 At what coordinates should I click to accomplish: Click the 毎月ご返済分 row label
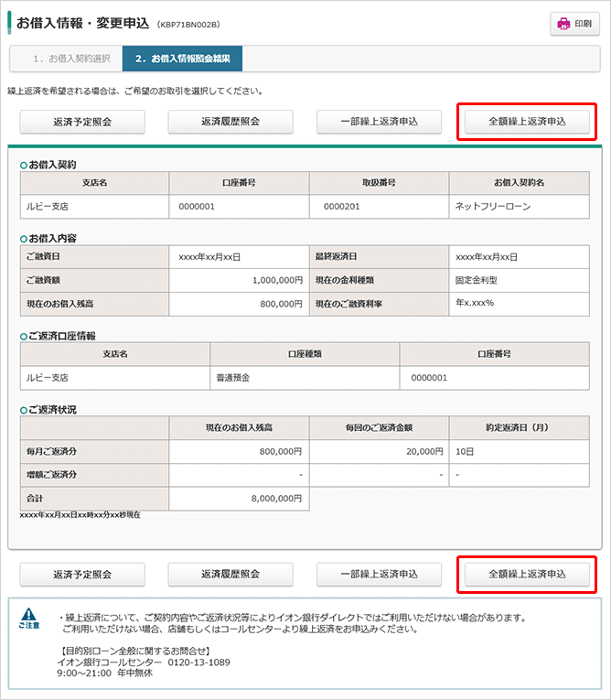click(x=51, y=451)
